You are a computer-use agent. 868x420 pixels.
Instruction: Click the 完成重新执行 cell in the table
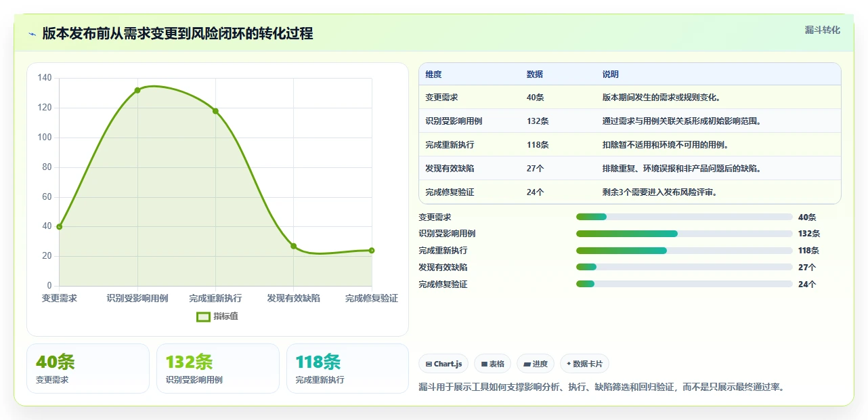coord(450,145)
